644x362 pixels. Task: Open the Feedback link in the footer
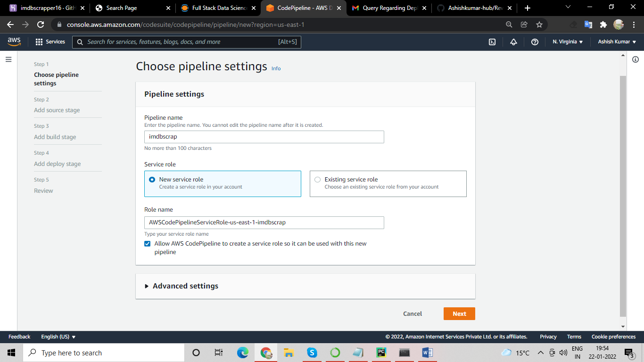(x=19, y=337)
